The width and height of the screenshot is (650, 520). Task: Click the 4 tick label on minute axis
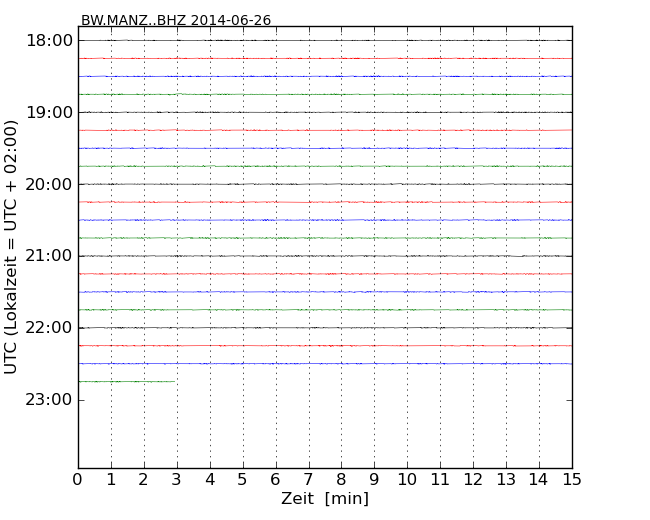(x=210, y=479)
